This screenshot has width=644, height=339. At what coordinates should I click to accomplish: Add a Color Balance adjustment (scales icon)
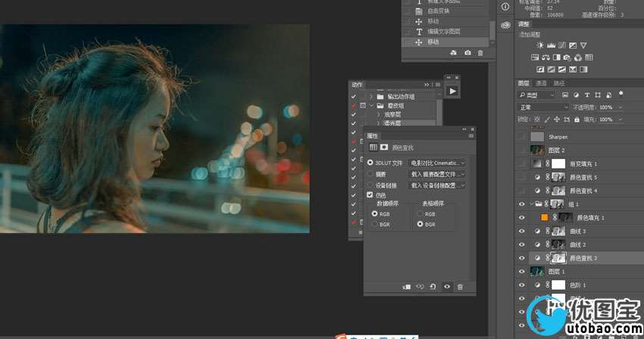pos(546,58)
